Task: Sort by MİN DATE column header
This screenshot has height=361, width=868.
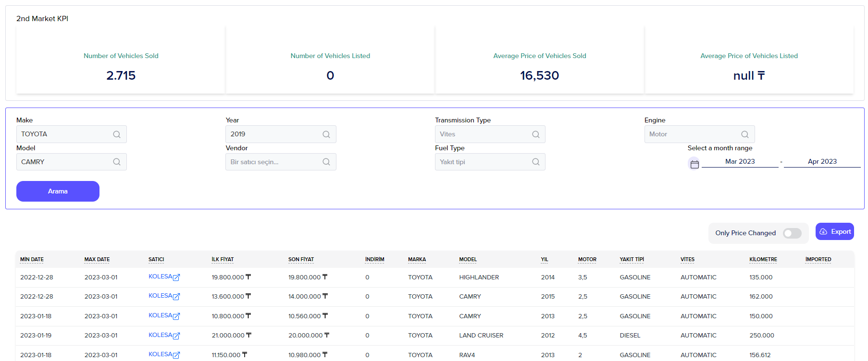Action: pos(32,260)
